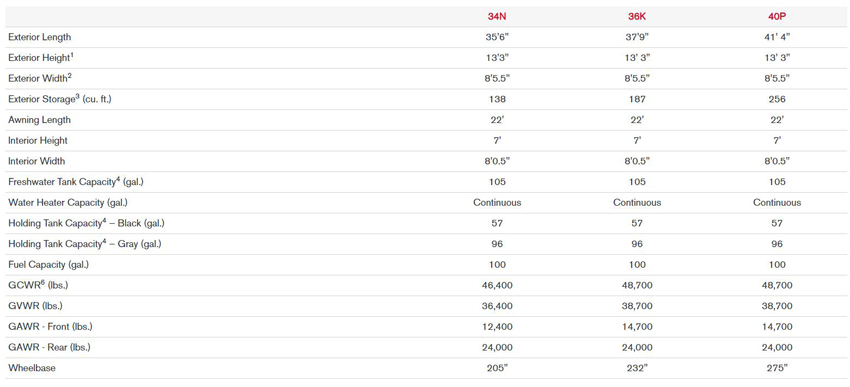The width and height of the screenshot is (850, 387).
Task: Select the 36K GVWR value 38,700
Action: [637, 306]
